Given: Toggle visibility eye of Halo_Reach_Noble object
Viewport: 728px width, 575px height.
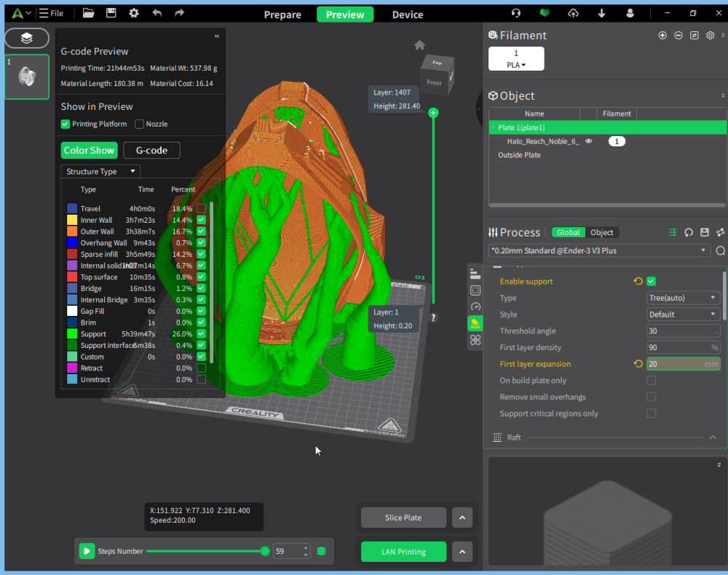Looking at the screenshot, I should pyautogui.click(x=588, y=141).
